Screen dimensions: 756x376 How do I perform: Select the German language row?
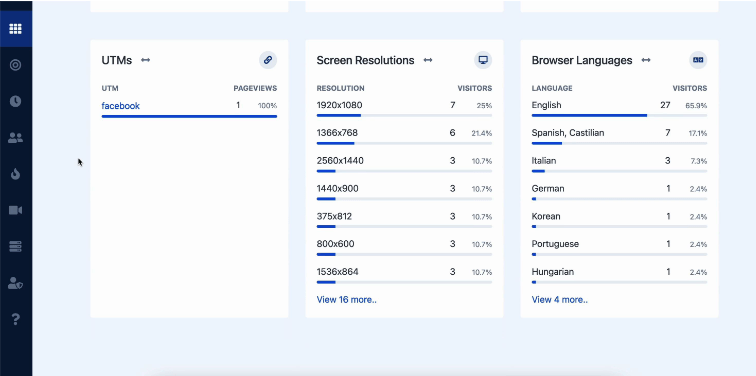point(619,192)
